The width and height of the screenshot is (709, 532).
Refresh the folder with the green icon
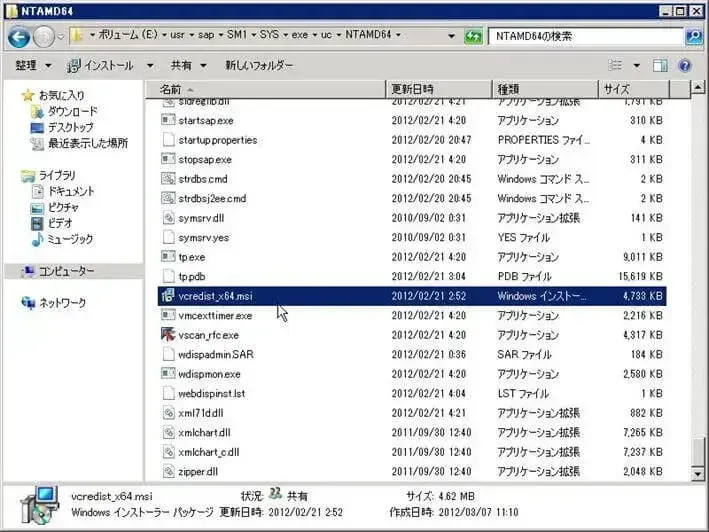click(473, 36)
